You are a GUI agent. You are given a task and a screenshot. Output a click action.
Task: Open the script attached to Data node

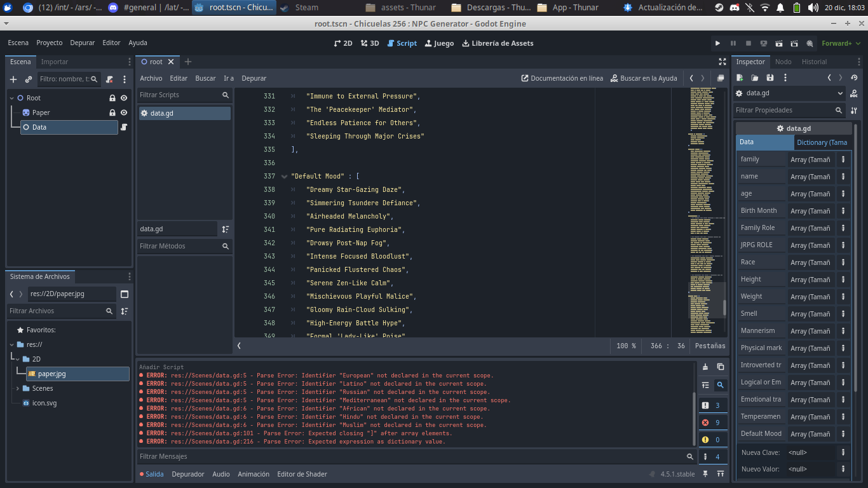tap(125, 127)
